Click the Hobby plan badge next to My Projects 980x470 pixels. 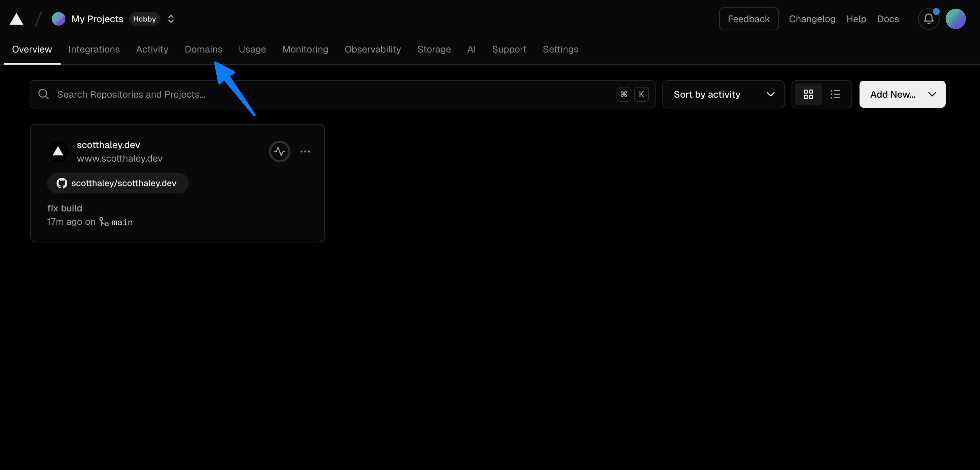(144, 18)
